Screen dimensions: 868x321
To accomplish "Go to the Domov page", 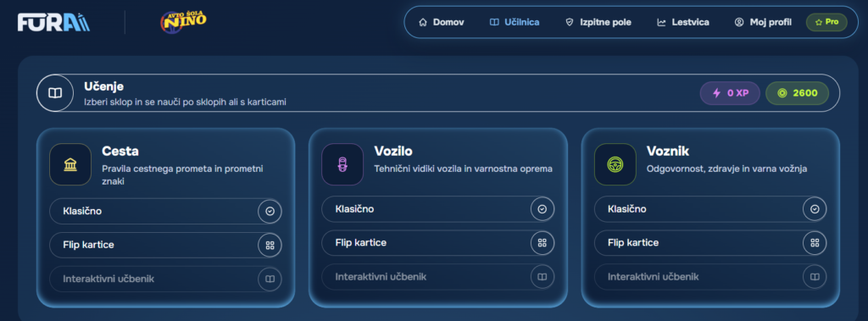I will coord(441,22).
